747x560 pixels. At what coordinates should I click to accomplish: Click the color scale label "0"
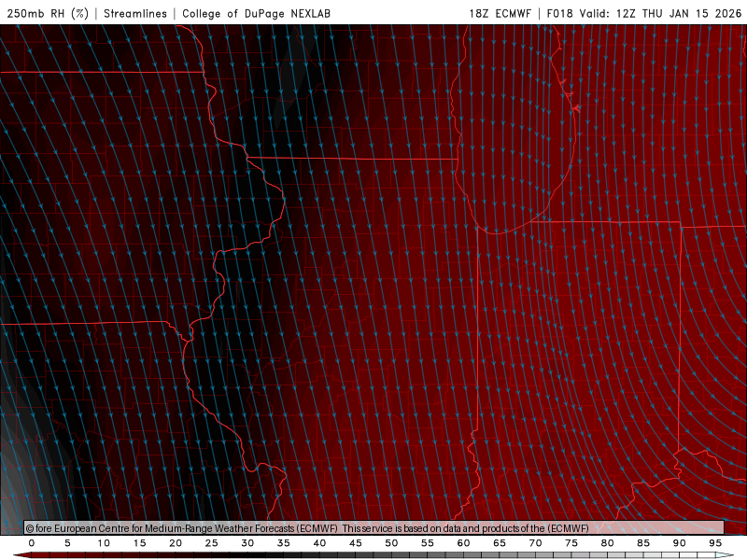click(32, 543)
